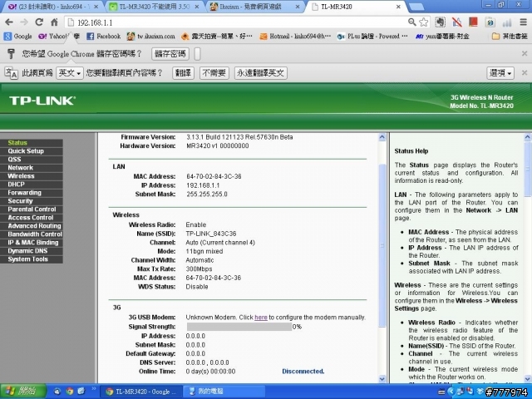Open the 我的電腦 taskbar window

point(224,392)
